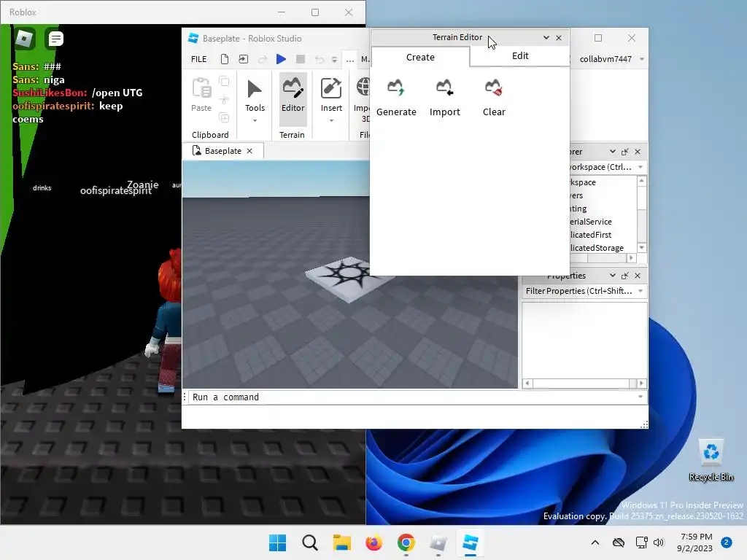This screenshot has width=747, height=560.
Task: Open the Filter Properties dropdown arrow
Action: pyautogui.click(x=640, y=291)
